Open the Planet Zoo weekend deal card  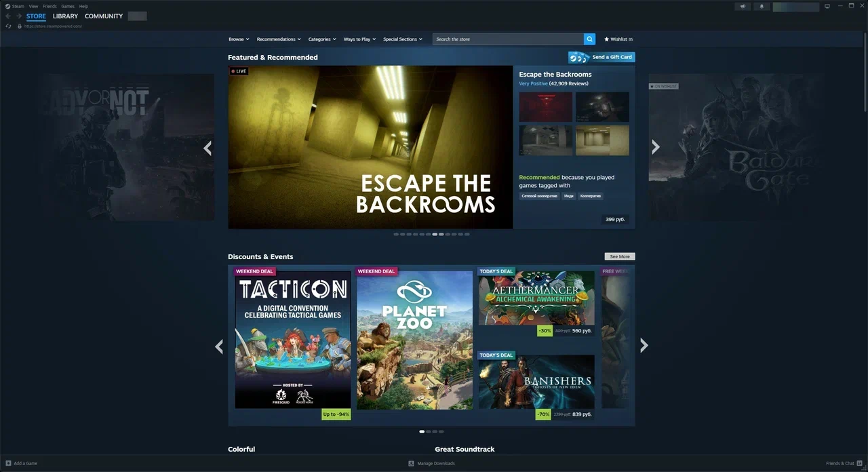[415, 340]
